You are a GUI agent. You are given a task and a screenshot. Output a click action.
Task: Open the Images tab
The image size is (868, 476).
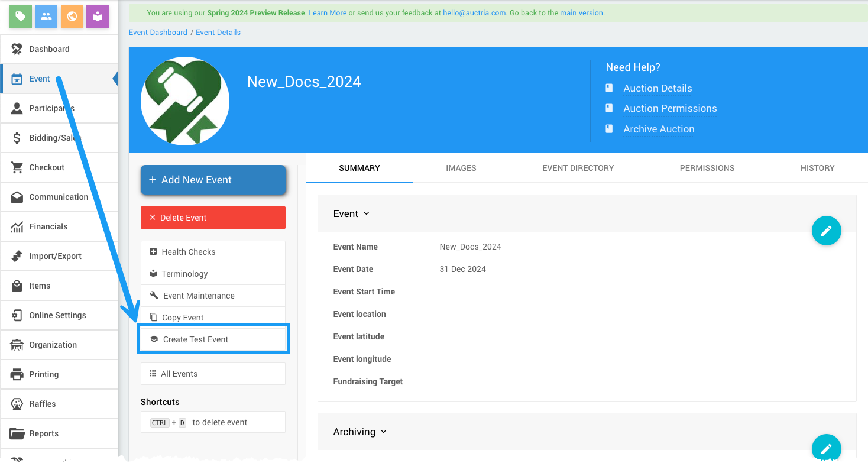461,168
